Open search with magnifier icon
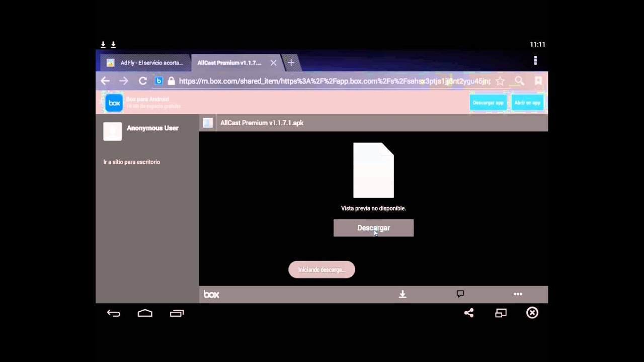644x362 pixels. pyautogui.click(x=519, y=81)
